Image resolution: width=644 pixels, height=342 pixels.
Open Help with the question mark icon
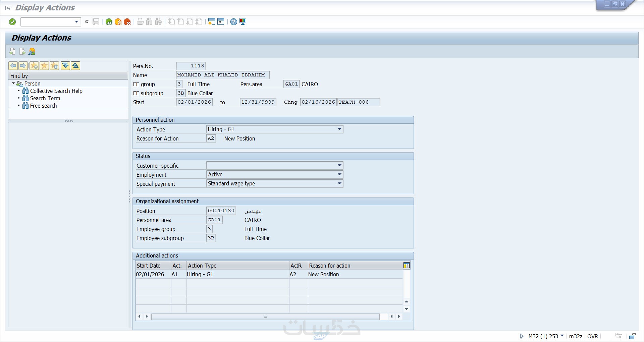point(234,22)
